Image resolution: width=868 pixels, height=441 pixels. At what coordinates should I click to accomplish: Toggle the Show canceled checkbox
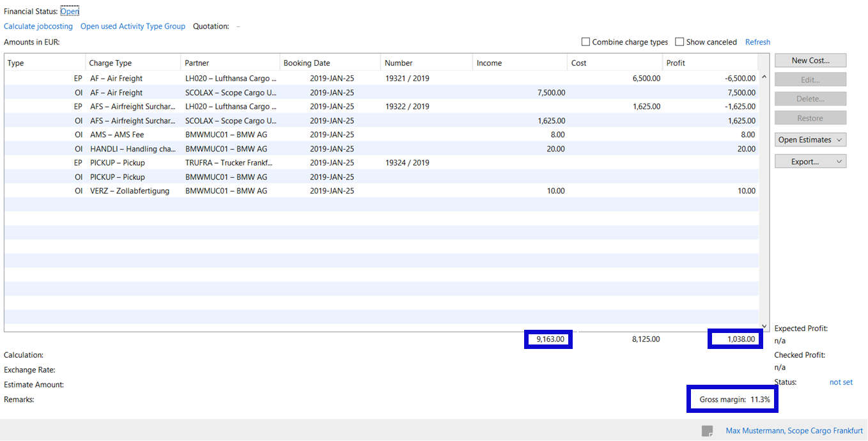pos(679,42)
